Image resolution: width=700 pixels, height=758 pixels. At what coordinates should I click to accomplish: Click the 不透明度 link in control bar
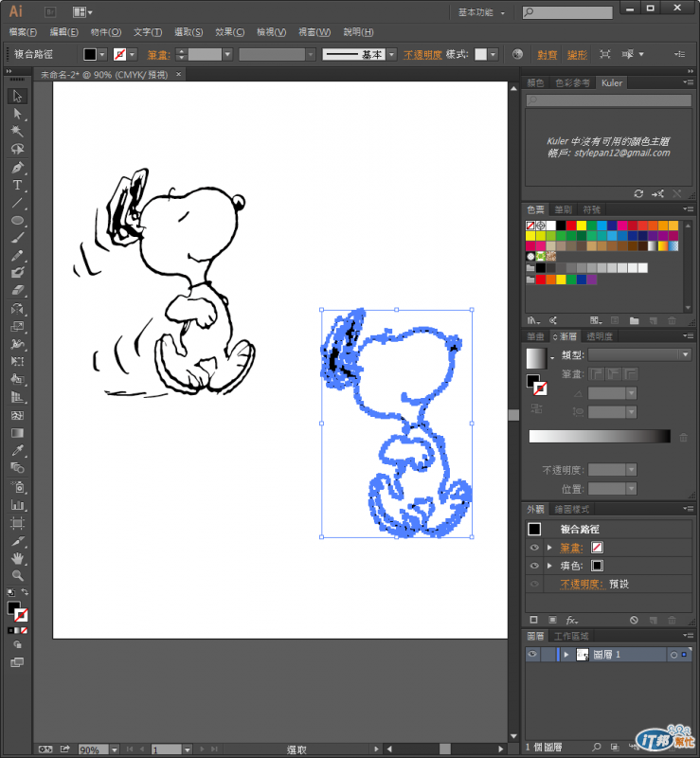[x=422, y=55]
